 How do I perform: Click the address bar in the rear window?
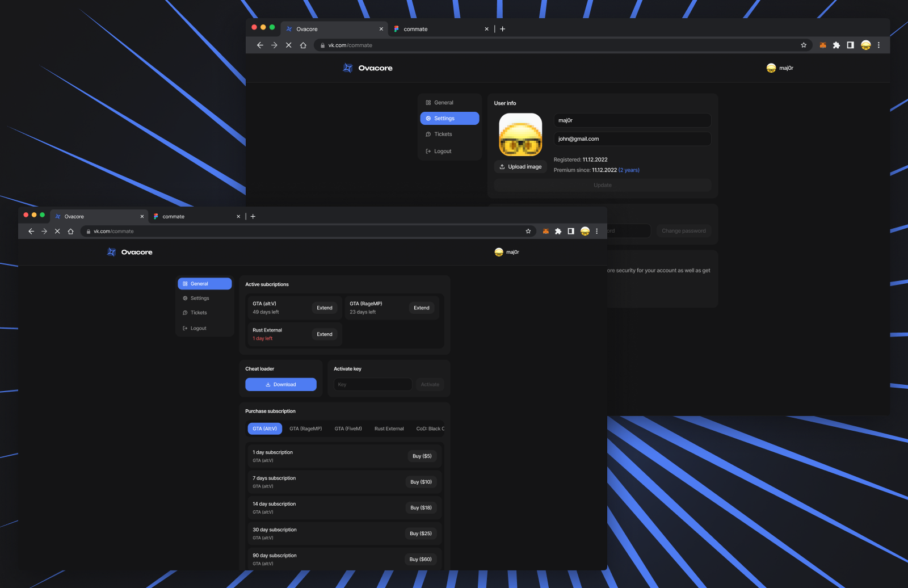pos(563,45)
